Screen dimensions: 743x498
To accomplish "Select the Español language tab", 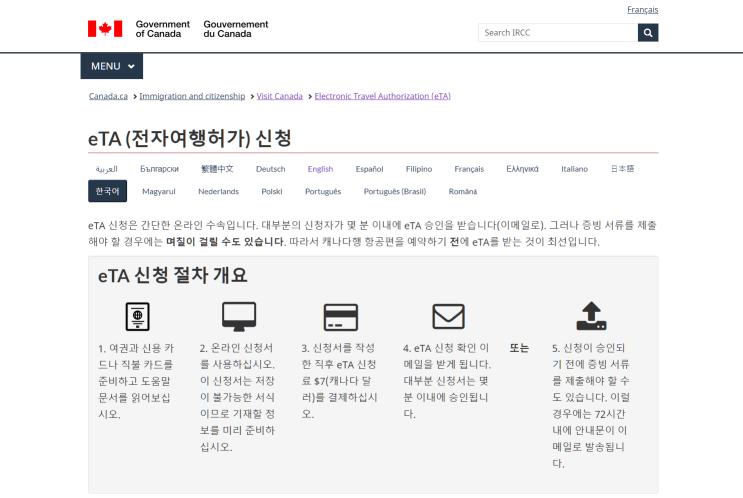I will pos(369,169).
